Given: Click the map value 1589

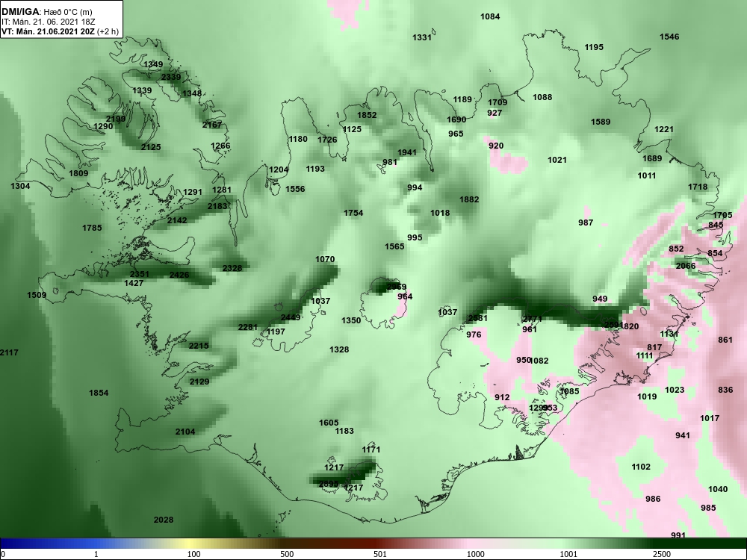Looking at the screenshot, I should tap(601, 122).
